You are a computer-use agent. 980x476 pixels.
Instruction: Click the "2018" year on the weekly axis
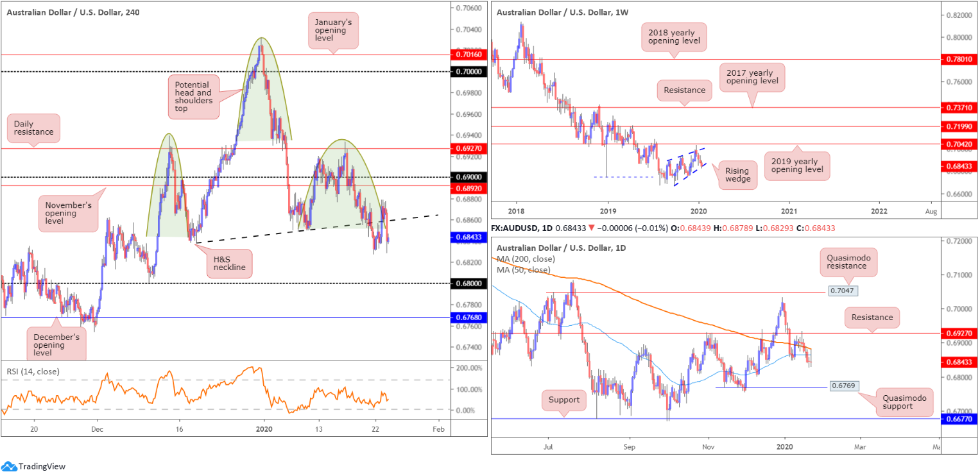click(517, 210)
